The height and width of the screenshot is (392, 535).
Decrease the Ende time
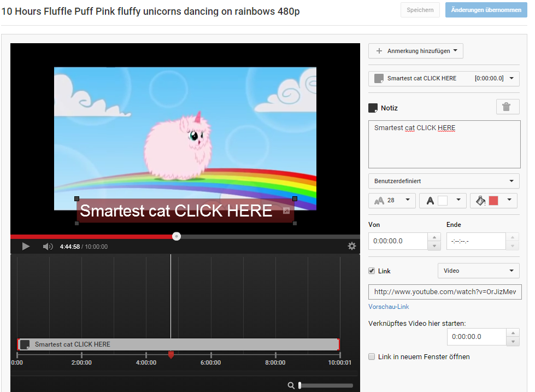(x=512, y=246)
